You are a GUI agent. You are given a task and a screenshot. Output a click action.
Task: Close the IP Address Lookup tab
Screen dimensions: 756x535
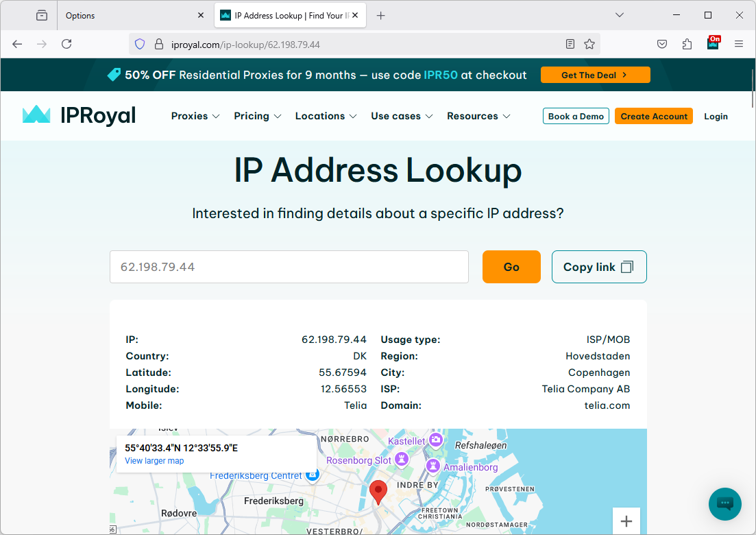coord(355,16)
